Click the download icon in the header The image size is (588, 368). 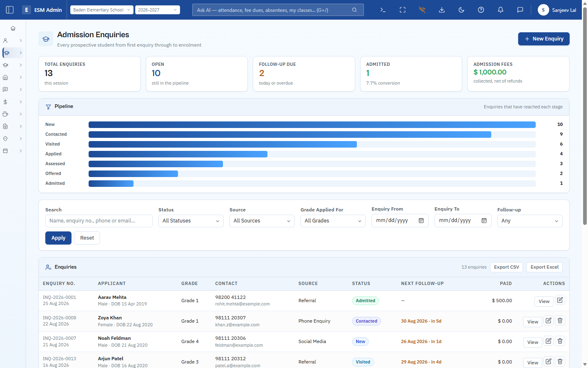[x=442, y=10]
